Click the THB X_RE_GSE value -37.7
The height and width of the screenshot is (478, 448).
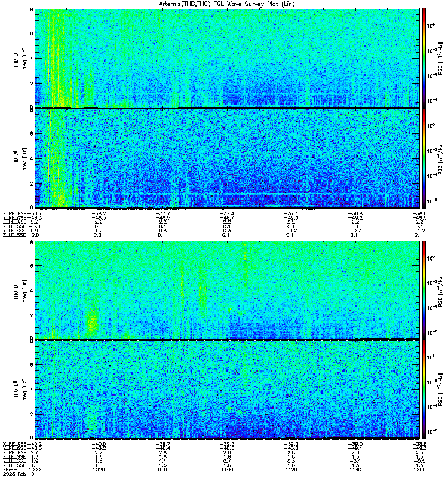click(x=162, y=214)
